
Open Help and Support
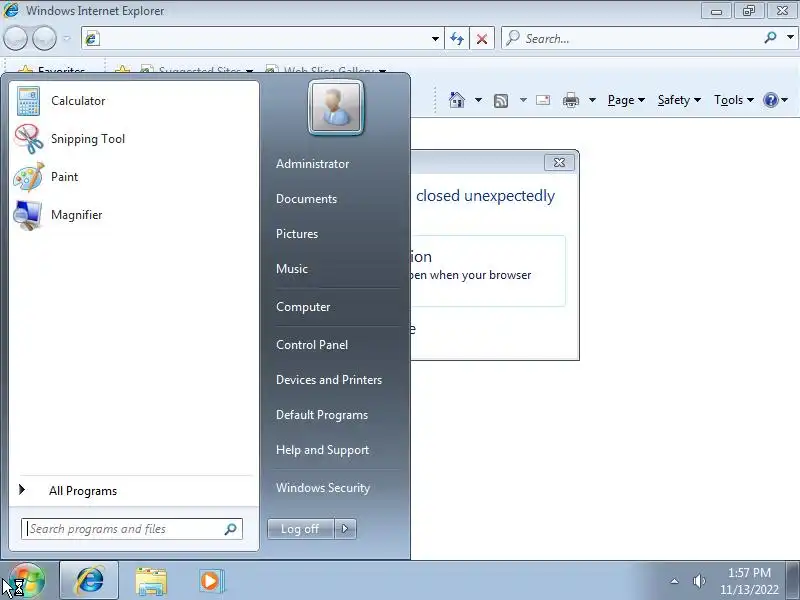click(322, 450)
